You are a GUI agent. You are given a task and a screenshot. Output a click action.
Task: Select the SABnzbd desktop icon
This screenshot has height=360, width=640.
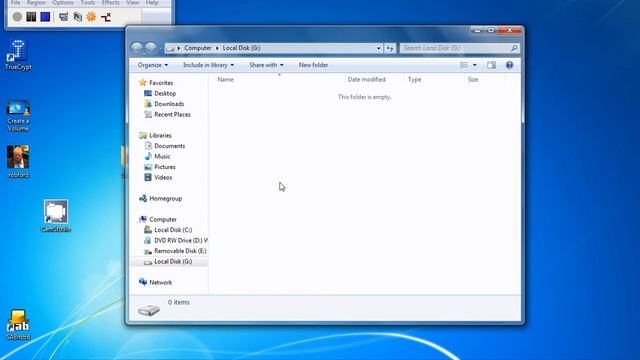(18, 324)
